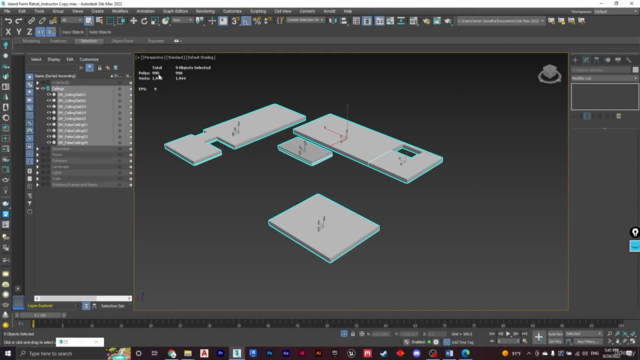This screenshot has width=640, height=360.
Task: Toggle the Layer Explorer icon
Action: pyautogui.click(x=367, y=21)
